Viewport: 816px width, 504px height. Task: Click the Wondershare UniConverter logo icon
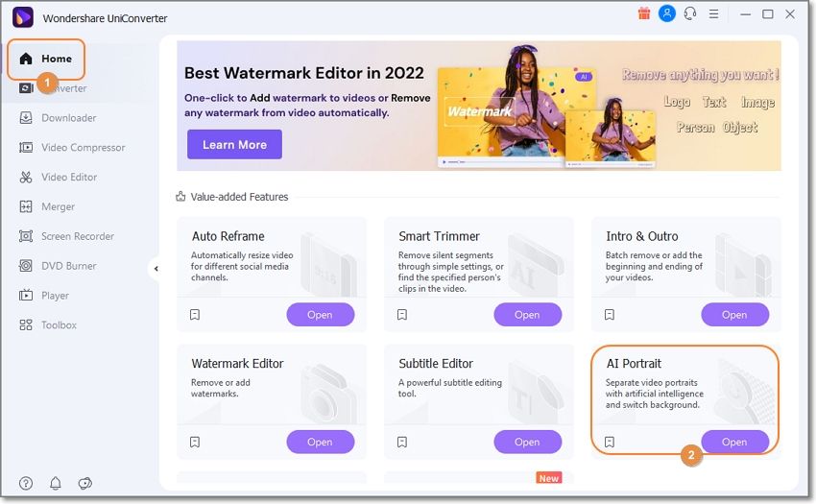23,17
